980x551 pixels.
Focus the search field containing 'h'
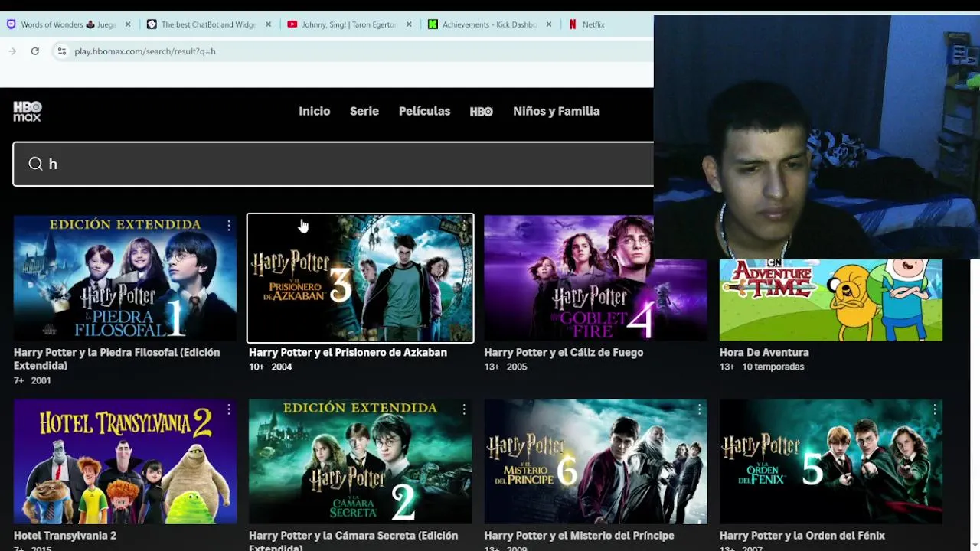(x=334, y=164)
